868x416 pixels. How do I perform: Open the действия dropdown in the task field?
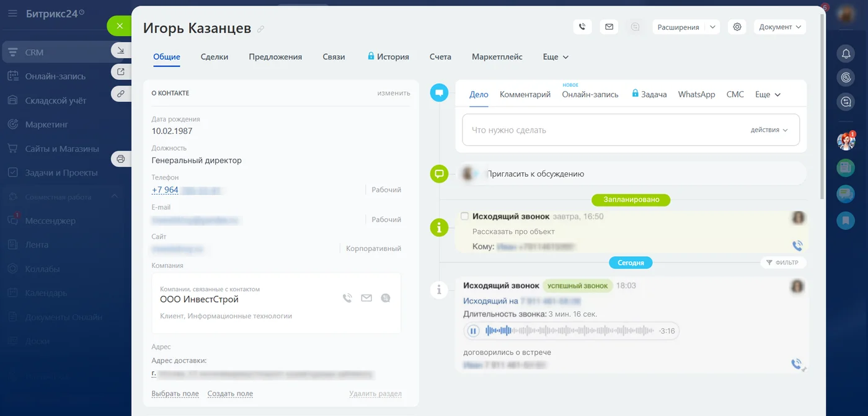[x=769, y=130]
